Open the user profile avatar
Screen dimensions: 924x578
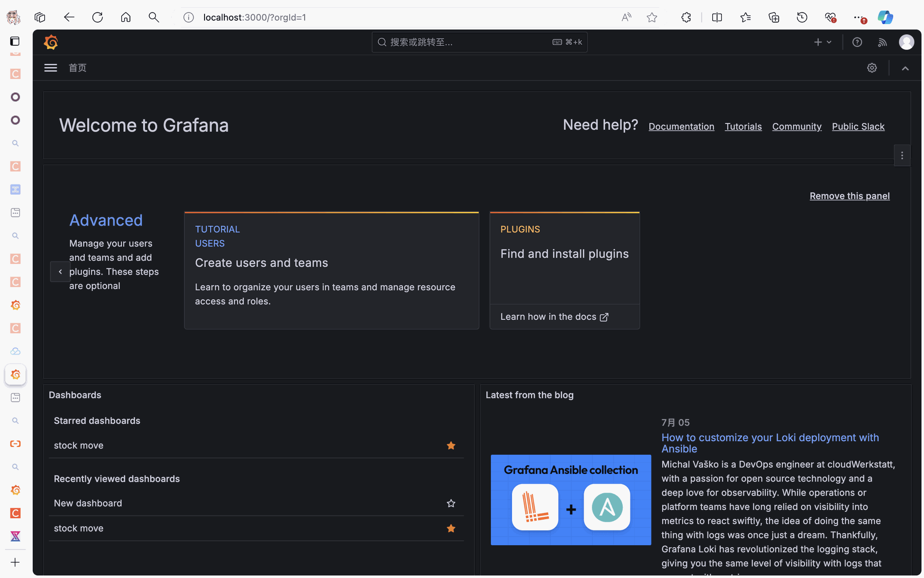pos(907,42)
